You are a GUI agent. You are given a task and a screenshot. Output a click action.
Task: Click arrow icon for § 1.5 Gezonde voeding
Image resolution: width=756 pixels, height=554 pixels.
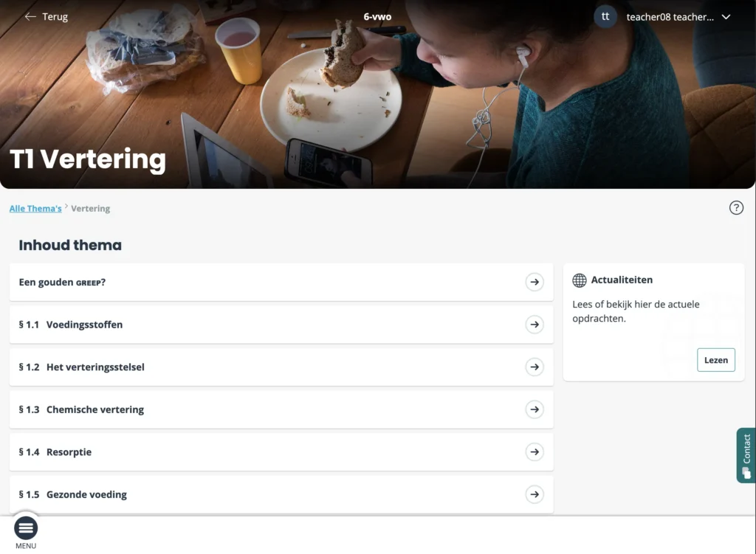tap(535, 494)
